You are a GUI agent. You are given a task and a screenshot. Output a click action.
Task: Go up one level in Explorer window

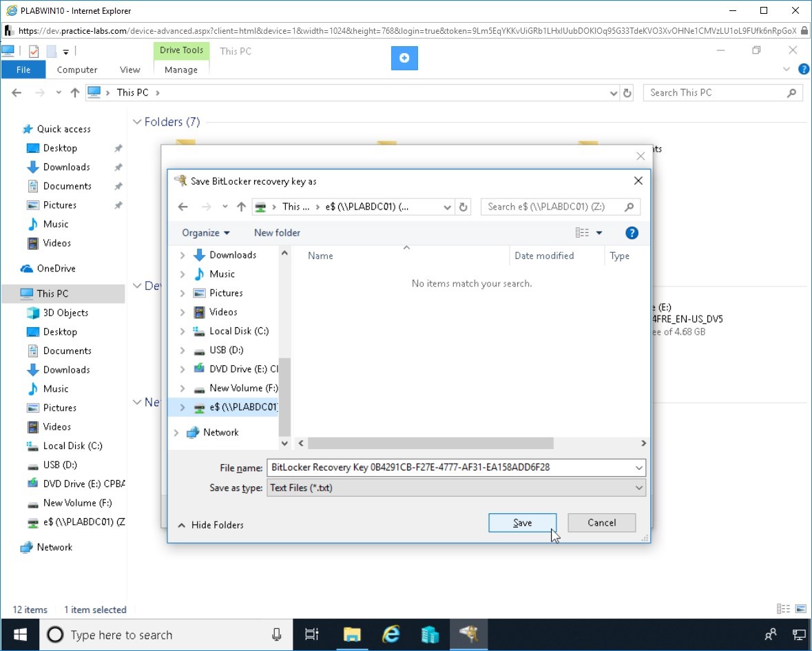[75, 93]
